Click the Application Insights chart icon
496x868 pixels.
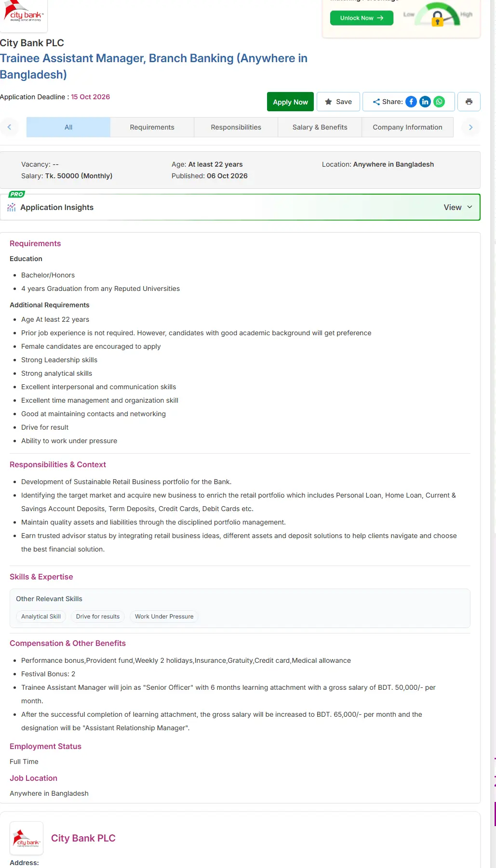pyautogui.click(x=12, y=207)
